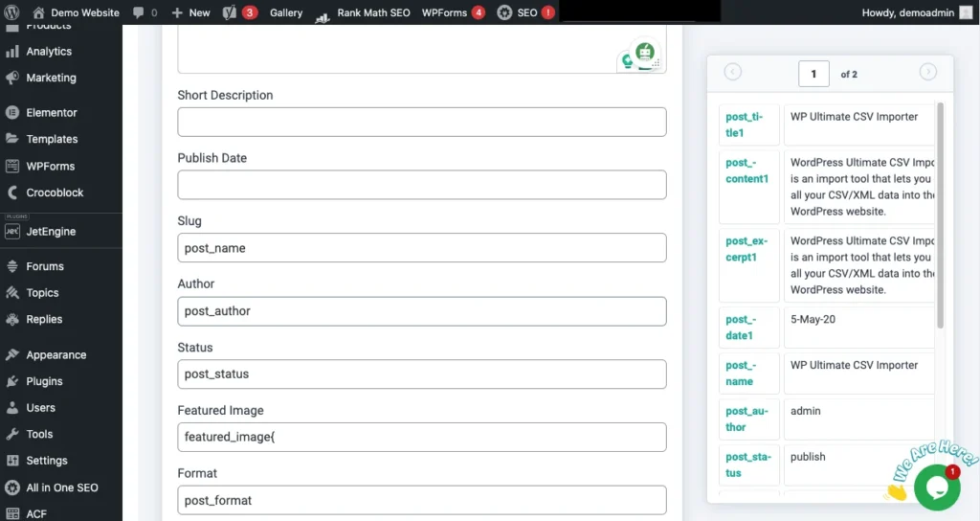The width and height of the screenshot is (980, 521).
Task: Click the Demo Website link
Action: coord(77,12)
